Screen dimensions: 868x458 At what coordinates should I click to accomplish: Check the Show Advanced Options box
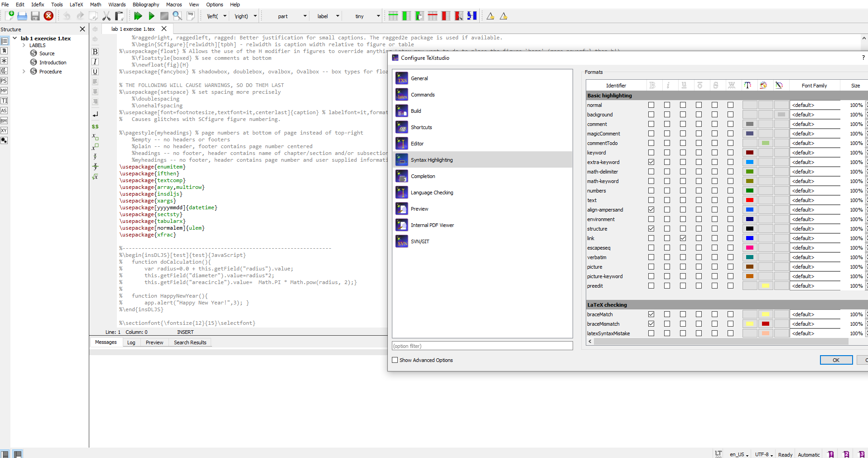click(395, 360)
